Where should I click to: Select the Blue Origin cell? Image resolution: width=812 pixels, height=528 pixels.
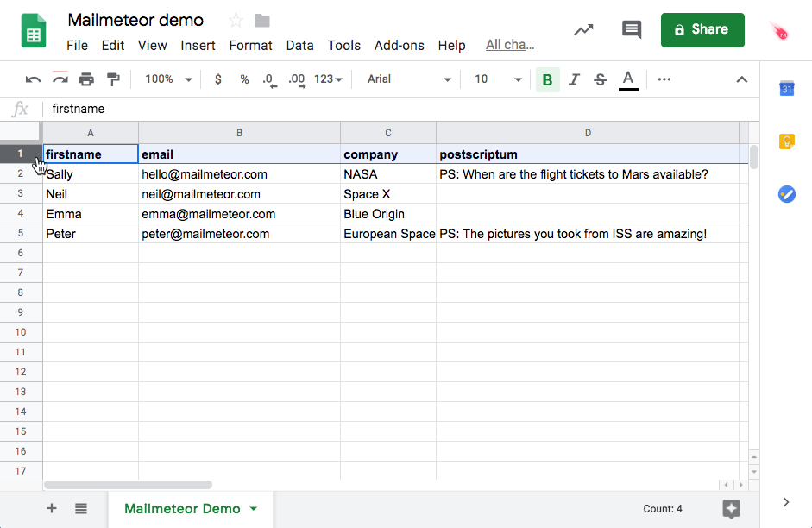coord(388,214)
